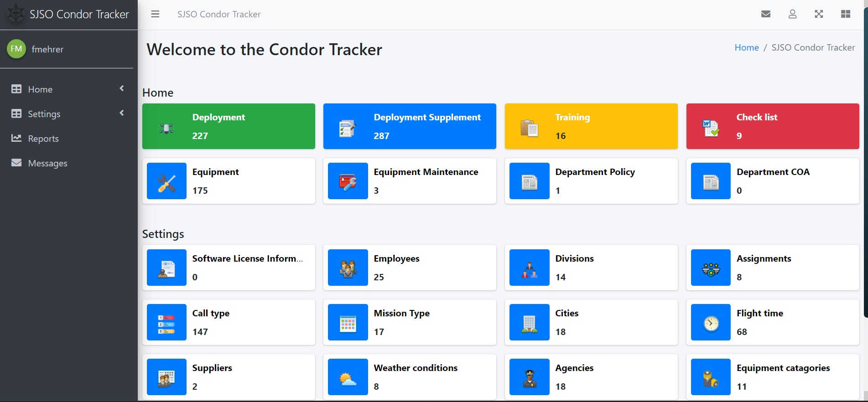This screenshot has width=868, height=402.
Task: Open the envelope messages icon in top bar
Action: click(766, 14)
